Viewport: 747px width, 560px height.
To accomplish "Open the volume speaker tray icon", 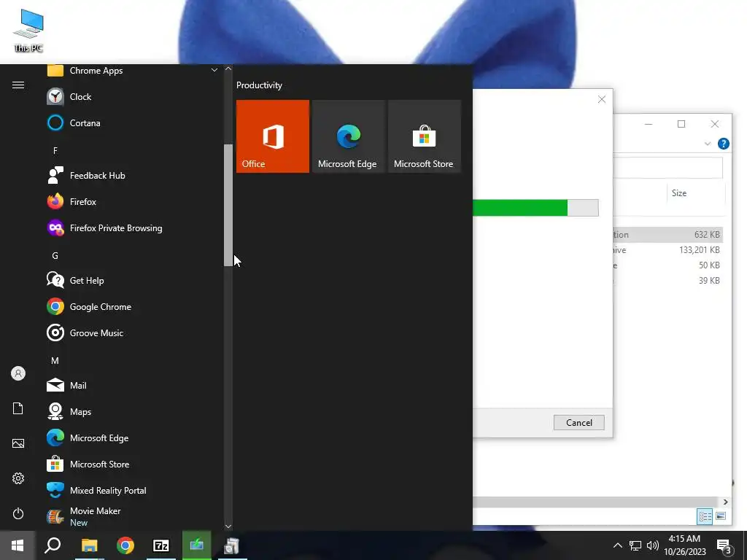I will [x=653, y=545].
